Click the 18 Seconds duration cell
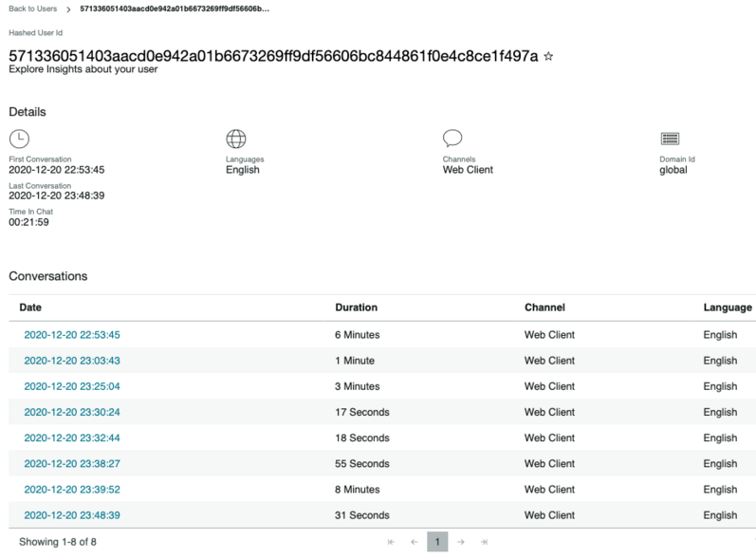Viewport: 756px width, 559px height. (x=362, y=438)
